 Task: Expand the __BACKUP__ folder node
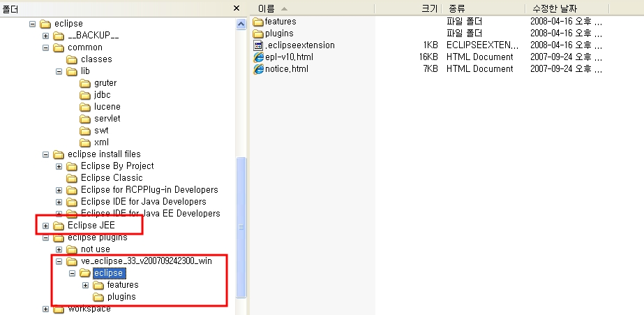[45, 36]
